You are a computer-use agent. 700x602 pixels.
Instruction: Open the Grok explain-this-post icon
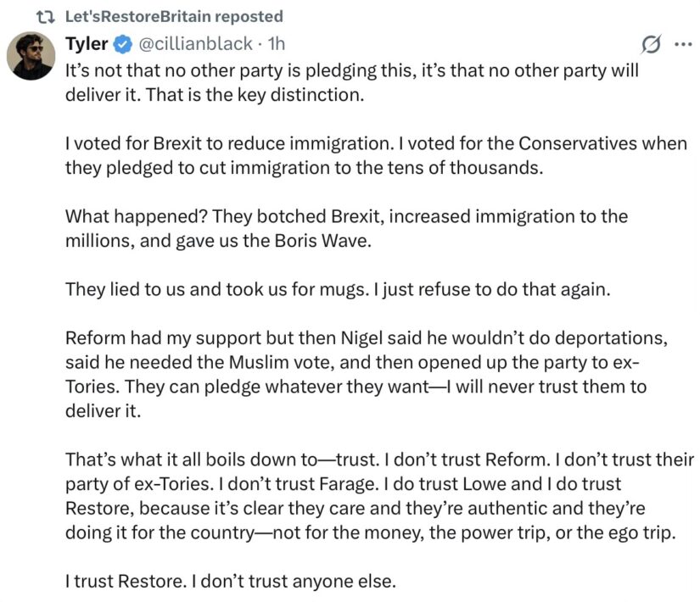tap(651, 44)
